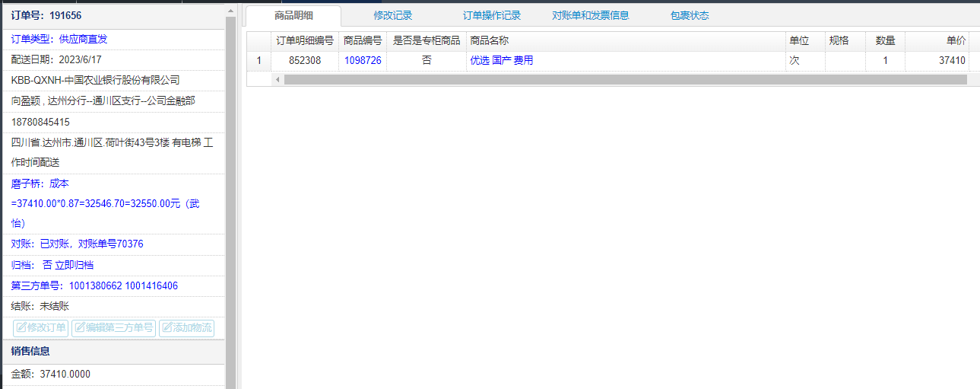
Task: Click the 添加物流 button
Action: pos(186,328)
